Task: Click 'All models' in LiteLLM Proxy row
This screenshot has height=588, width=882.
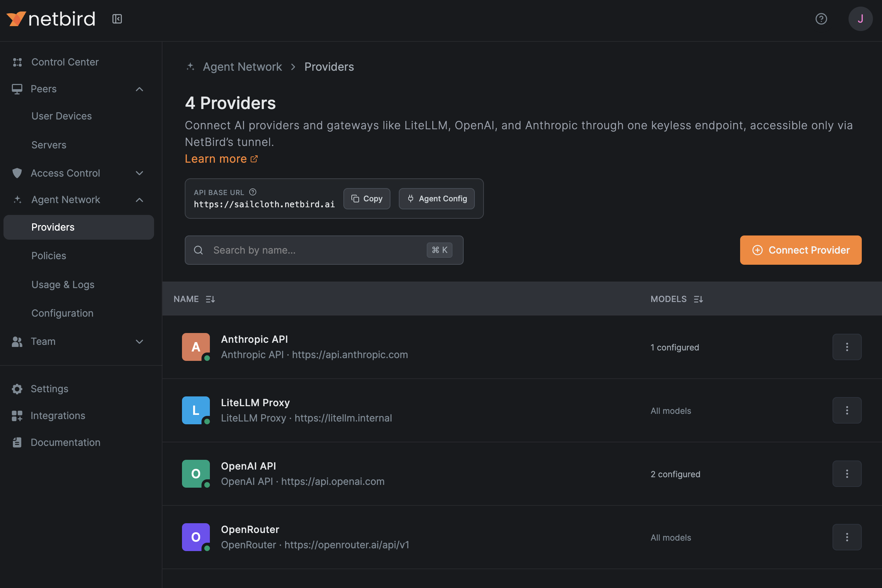Action: [x=671, y=411]
